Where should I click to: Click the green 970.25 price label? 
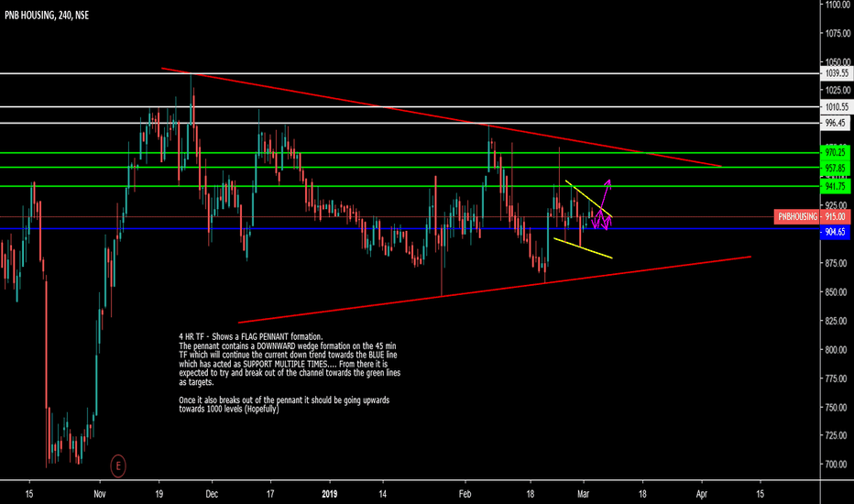[x=836, y=152]
